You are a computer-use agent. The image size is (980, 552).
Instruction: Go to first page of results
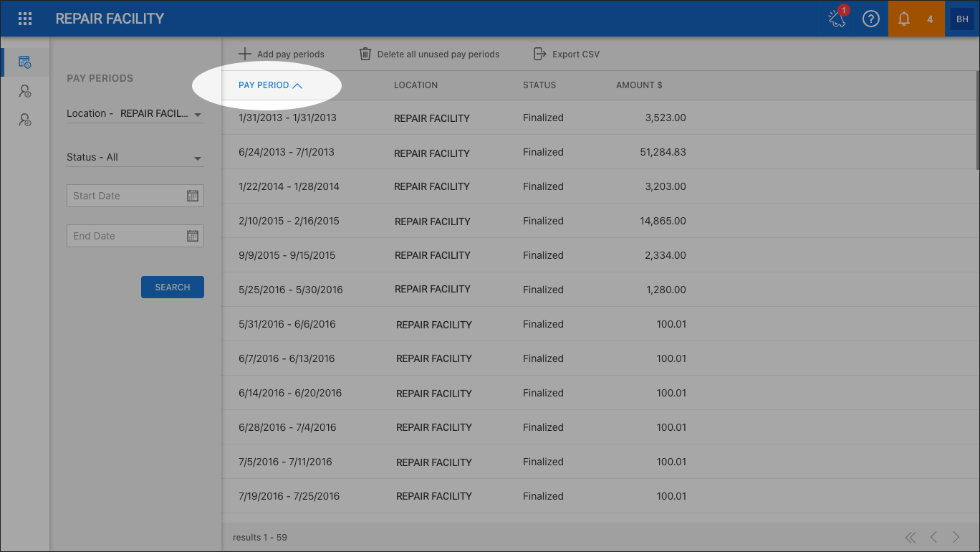911,537
